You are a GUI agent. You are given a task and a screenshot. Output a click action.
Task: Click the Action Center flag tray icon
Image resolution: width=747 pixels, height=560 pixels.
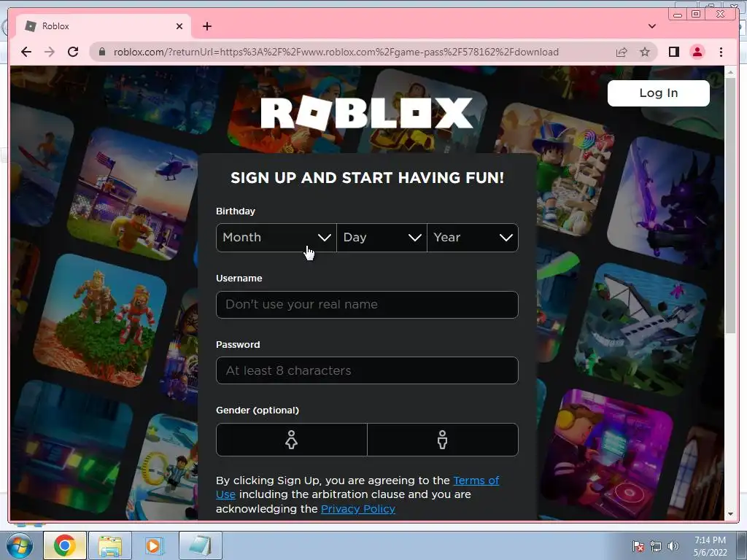[x=638, y=546]
